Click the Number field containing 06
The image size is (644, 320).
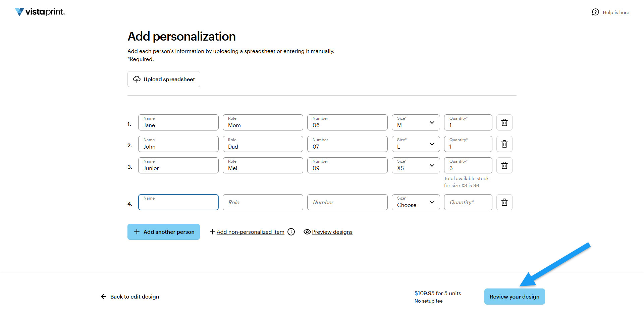pos(347,122)
